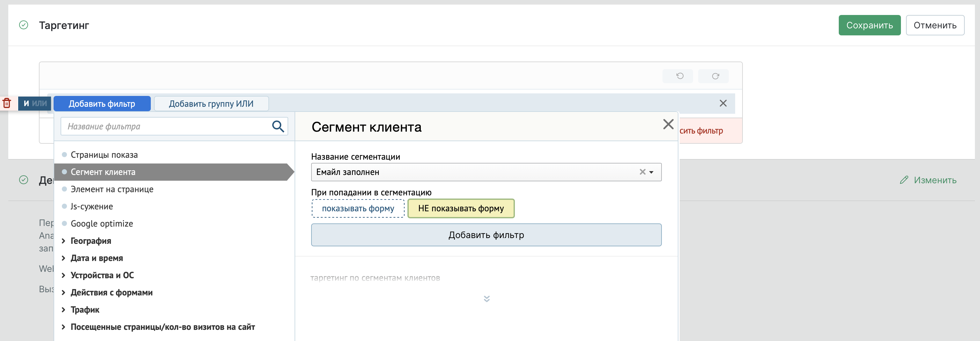Switch the group operator to И

(x=26, y=103)
